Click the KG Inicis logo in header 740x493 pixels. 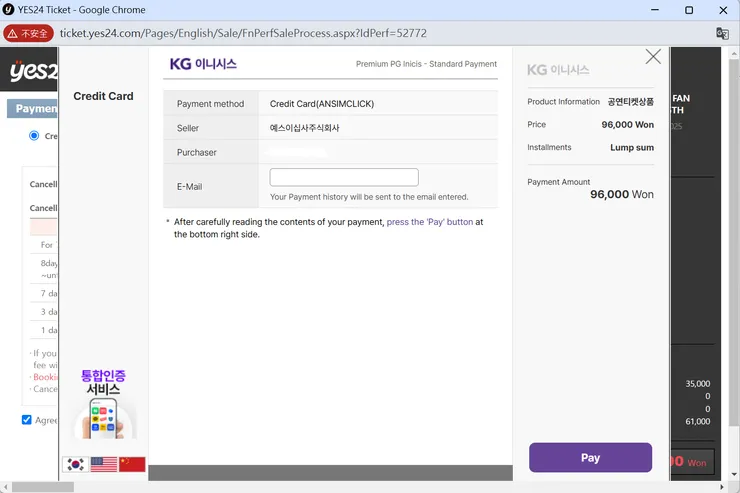point(203,64)
